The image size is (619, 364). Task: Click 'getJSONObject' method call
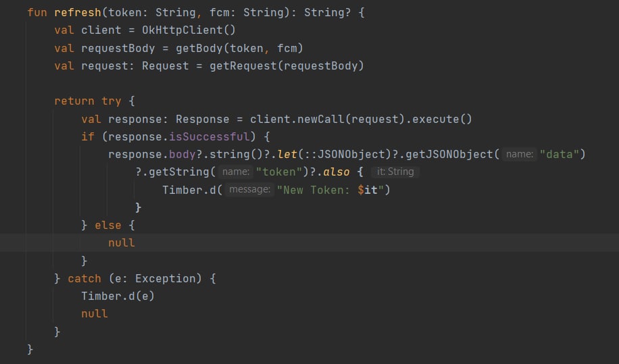(449, 154)
